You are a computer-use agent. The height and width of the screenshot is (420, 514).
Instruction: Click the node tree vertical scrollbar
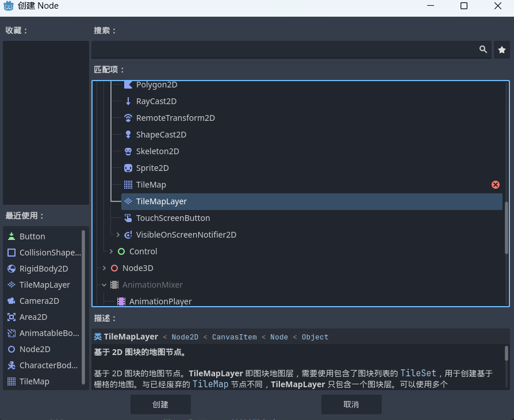coord(506,227)
